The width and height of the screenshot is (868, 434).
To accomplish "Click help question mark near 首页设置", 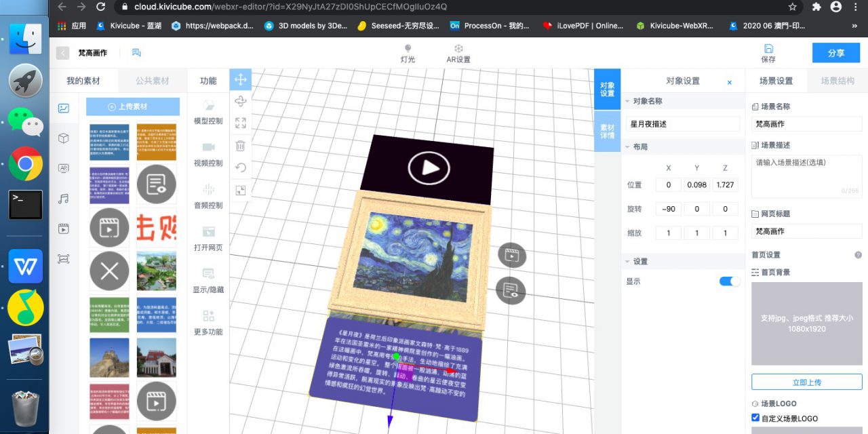I will 858,255.
